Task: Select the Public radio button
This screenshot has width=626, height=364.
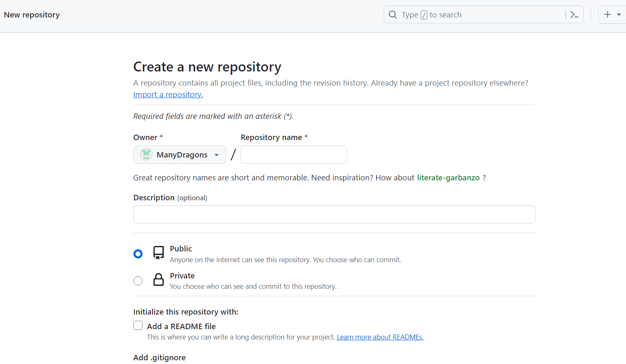Action: pyautogui.click(x=138, y=254)
